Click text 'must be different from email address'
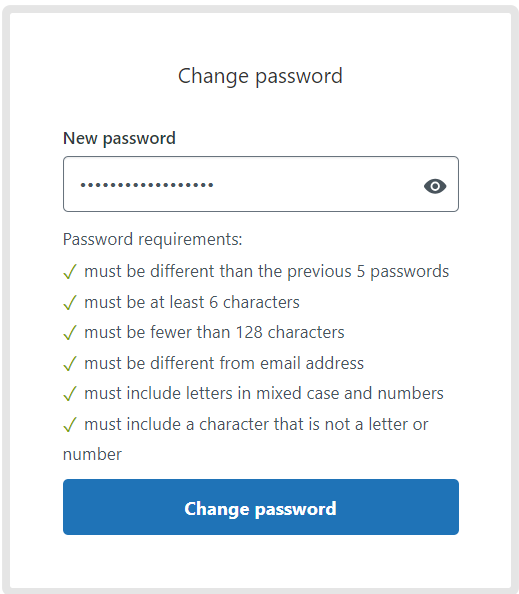 coord(224,363)
